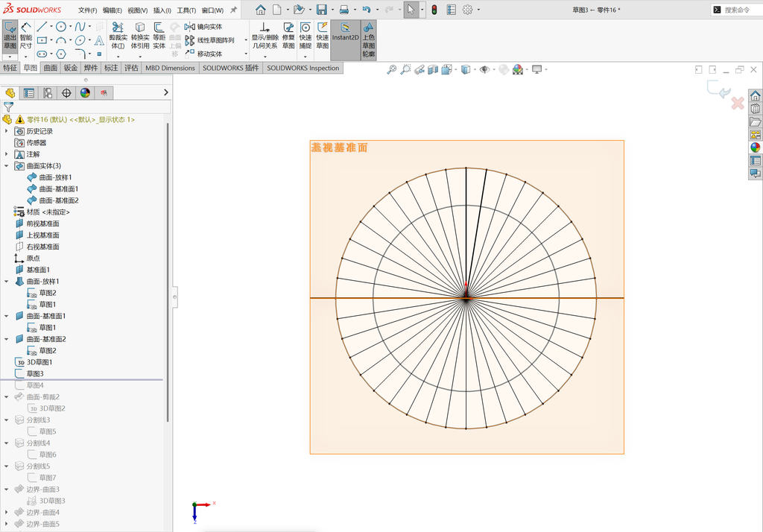Select Trim Entities (剪裁实体) tool

click(x=118, y=36)
